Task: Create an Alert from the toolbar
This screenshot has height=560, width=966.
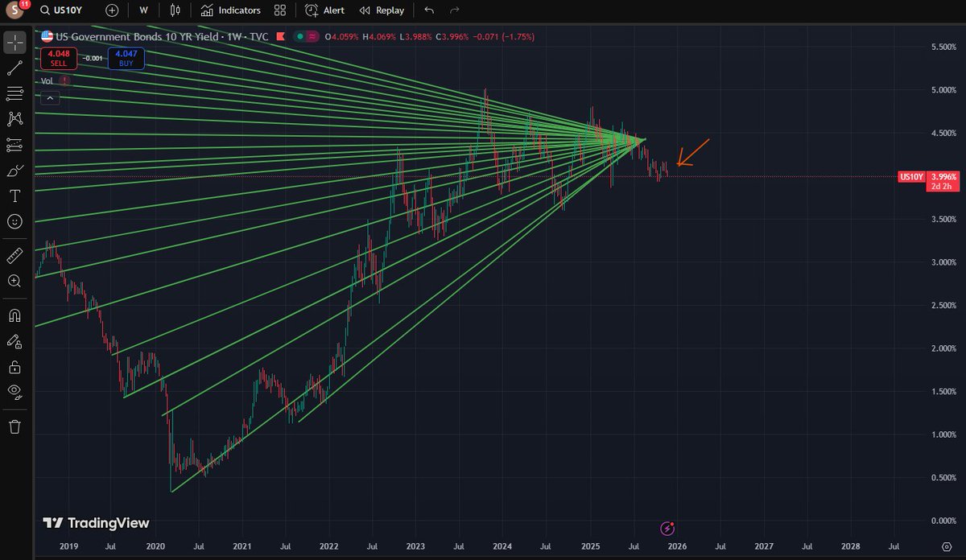Action: point(324,10)
